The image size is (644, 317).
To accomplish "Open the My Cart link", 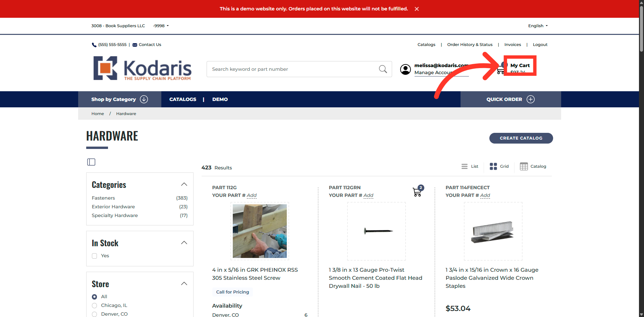I will click(x=520, y=65).
